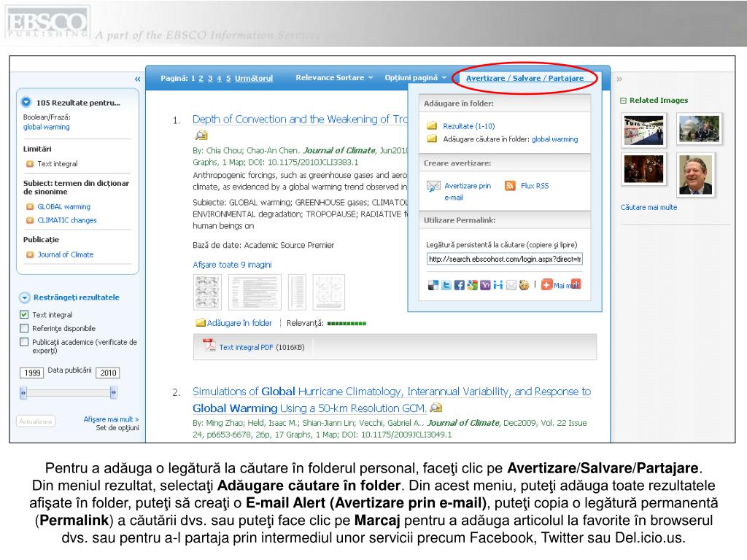The height and width of the screenshot is (560, 747).
Task: Open preview icon after 'Resolution GCM' title
Action: coord(436,408)
